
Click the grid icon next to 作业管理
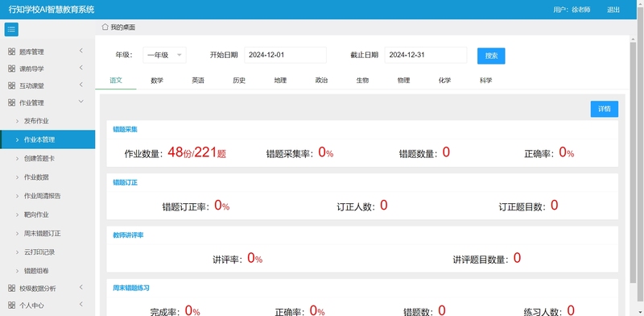pos(11,103)
